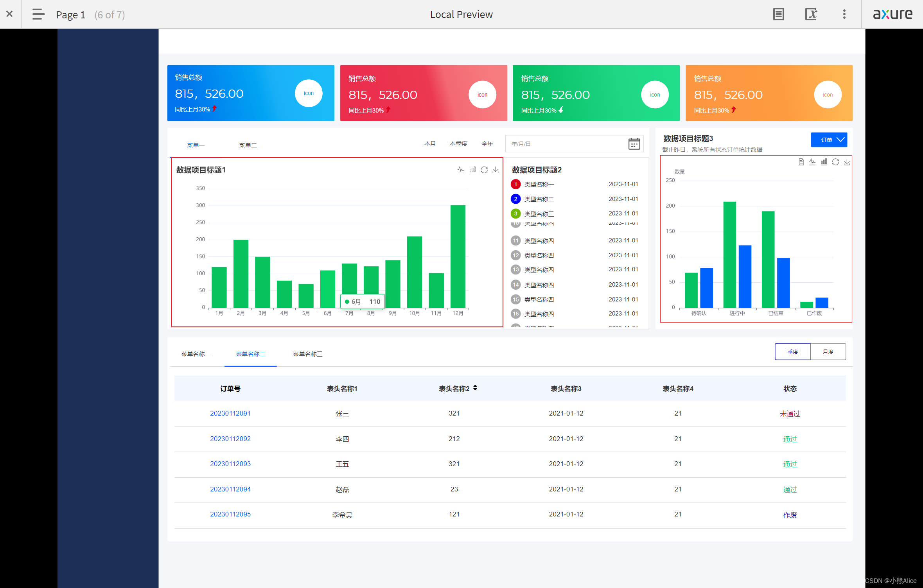This screenshot has height=588, width=923.
Task: Expand the 订单 dropdown
Action: point(829,140)
